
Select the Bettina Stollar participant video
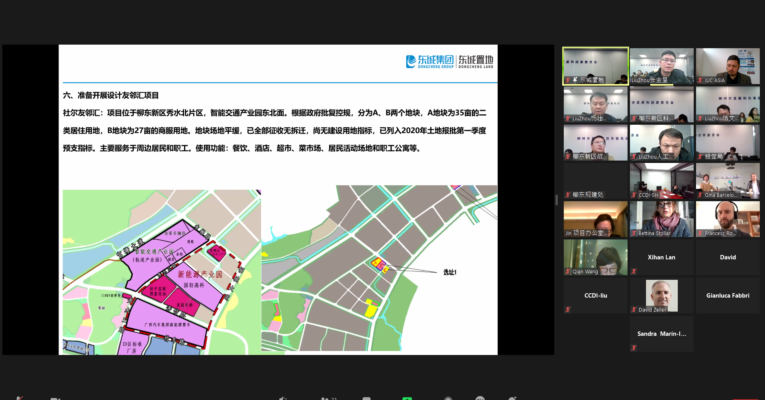pyautogui.click(x=662, y=219)
